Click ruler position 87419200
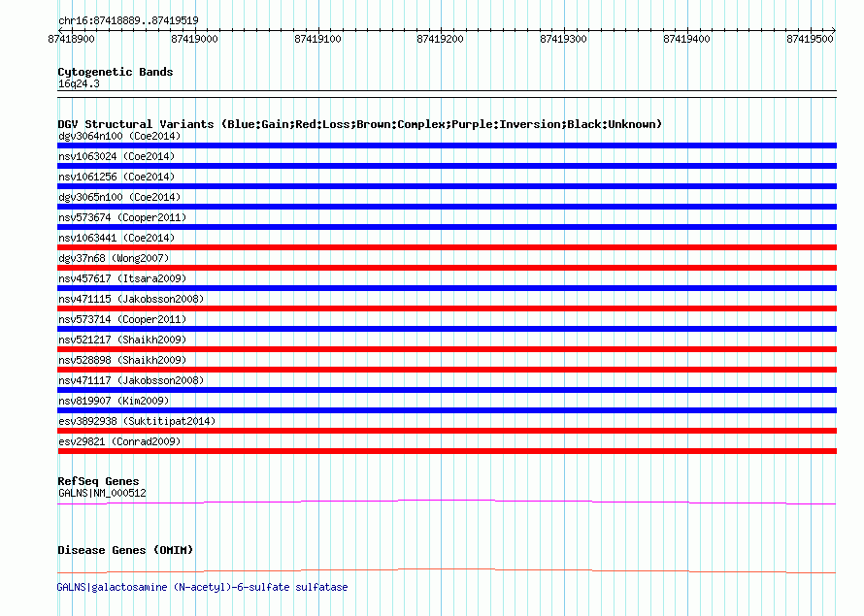 pyautogui.click(x=441, y=39)
